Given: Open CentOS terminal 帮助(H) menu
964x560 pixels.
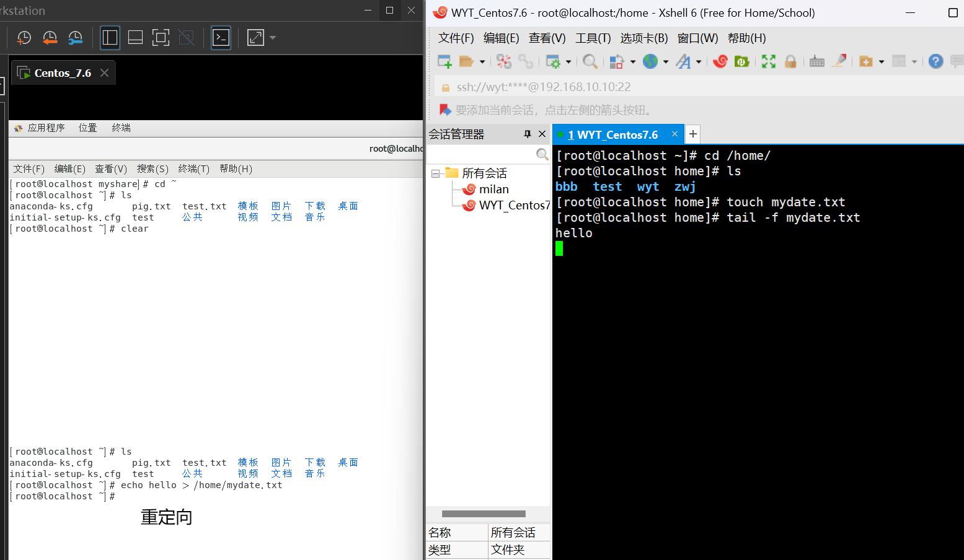Looking at the screenshot, I should click(x=236, y=168).
